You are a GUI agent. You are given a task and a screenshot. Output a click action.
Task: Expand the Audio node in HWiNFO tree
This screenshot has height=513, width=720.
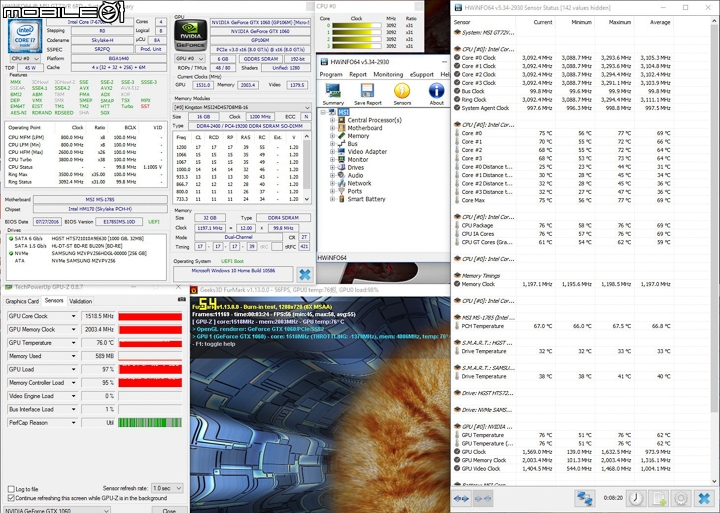[x=332, y=175]
